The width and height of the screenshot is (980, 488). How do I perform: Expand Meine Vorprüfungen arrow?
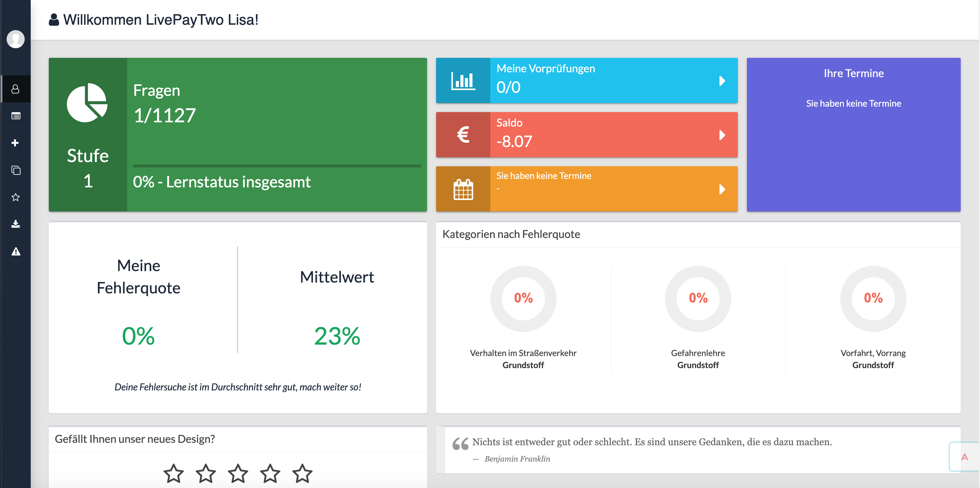click(722, 81)
